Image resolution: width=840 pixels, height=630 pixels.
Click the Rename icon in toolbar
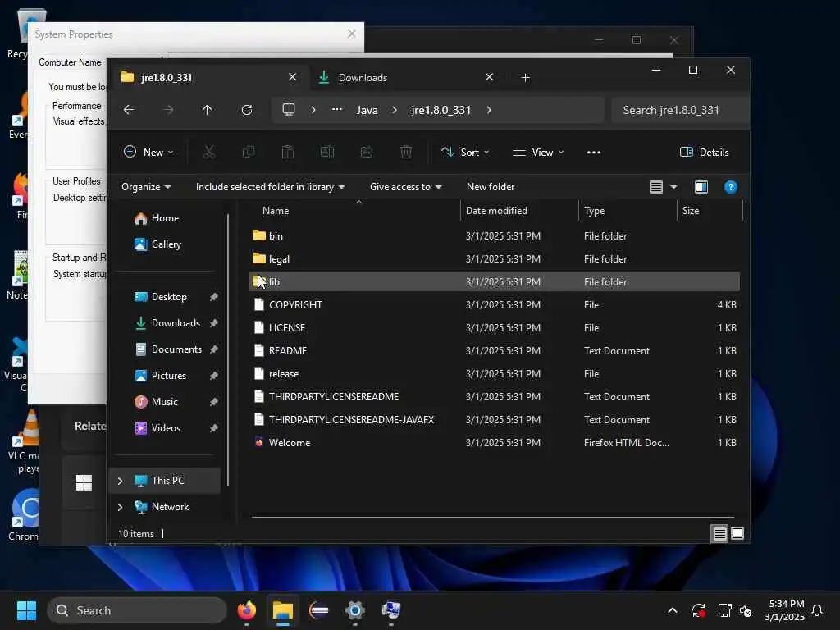coord(327,152)
